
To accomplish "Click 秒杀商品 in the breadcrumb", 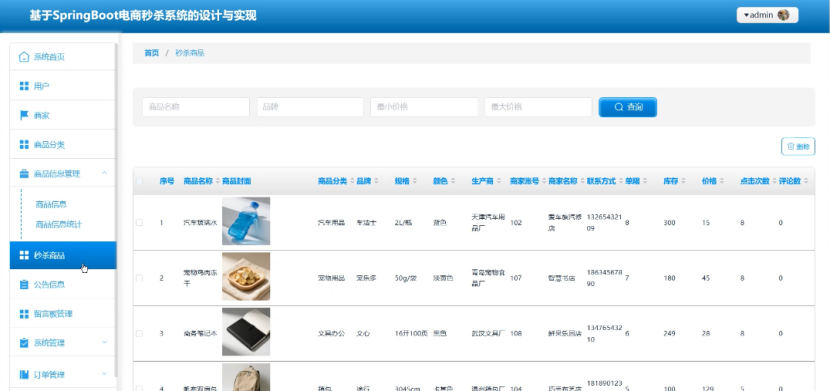I will click(x=190, y=53).
